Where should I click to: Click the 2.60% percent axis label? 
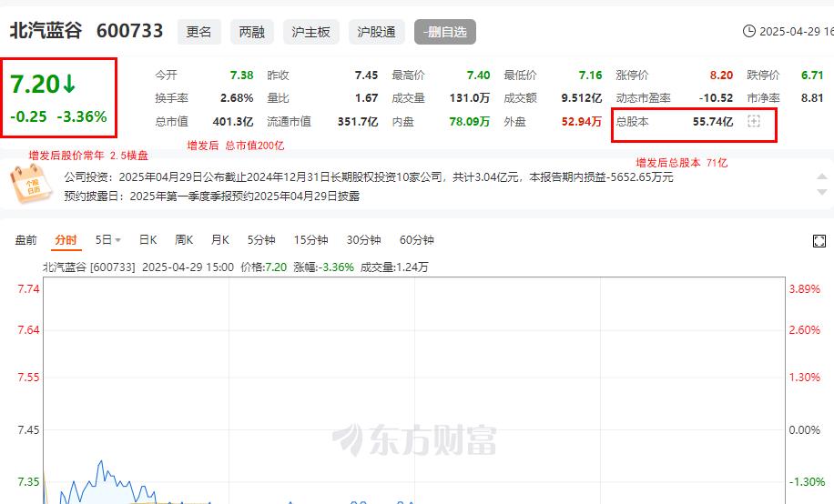tap(805, 330)
